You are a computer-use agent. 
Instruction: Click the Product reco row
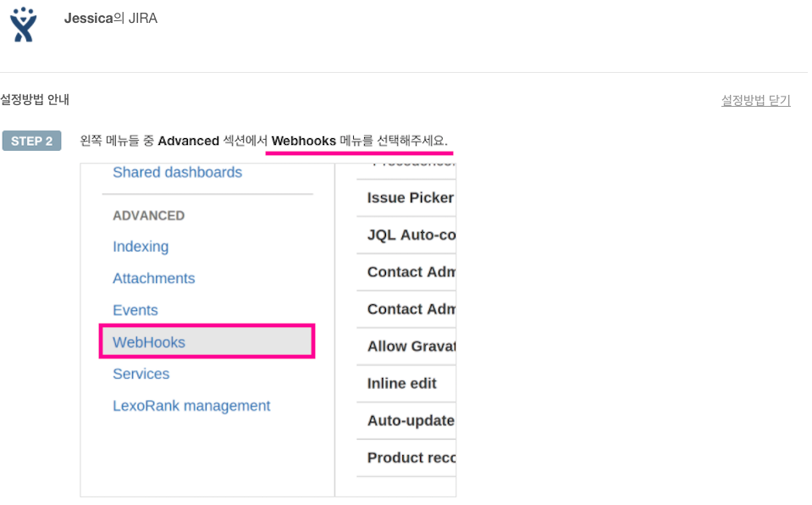(x=411, y=458)
